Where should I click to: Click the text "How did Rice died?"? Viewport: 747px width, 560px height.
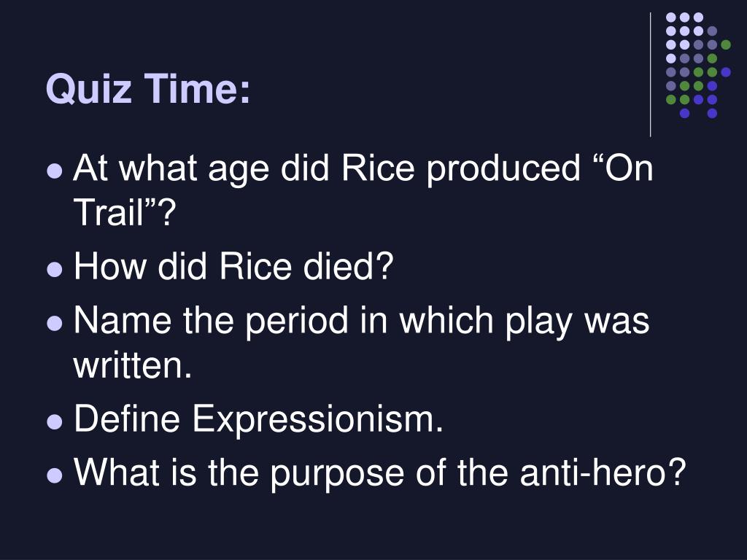point(234,265)
